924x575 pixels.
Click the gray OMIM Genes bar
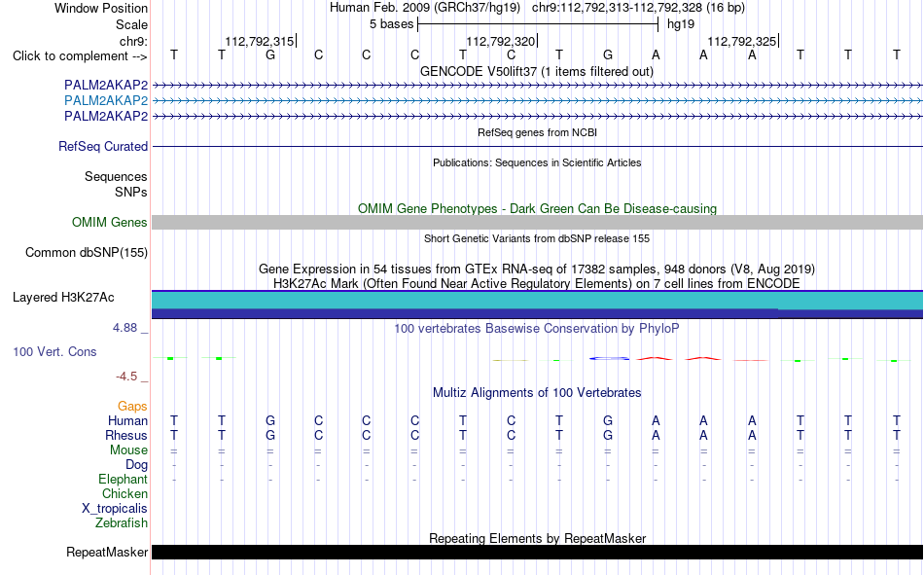(537, 223)
